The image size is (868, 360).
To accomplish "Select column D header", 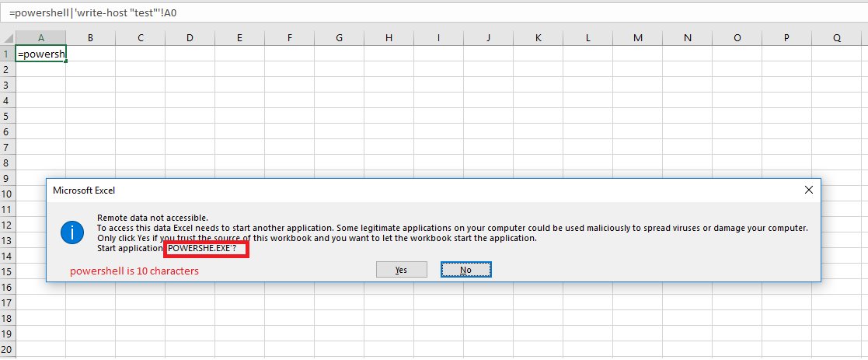I will [190, 37].
